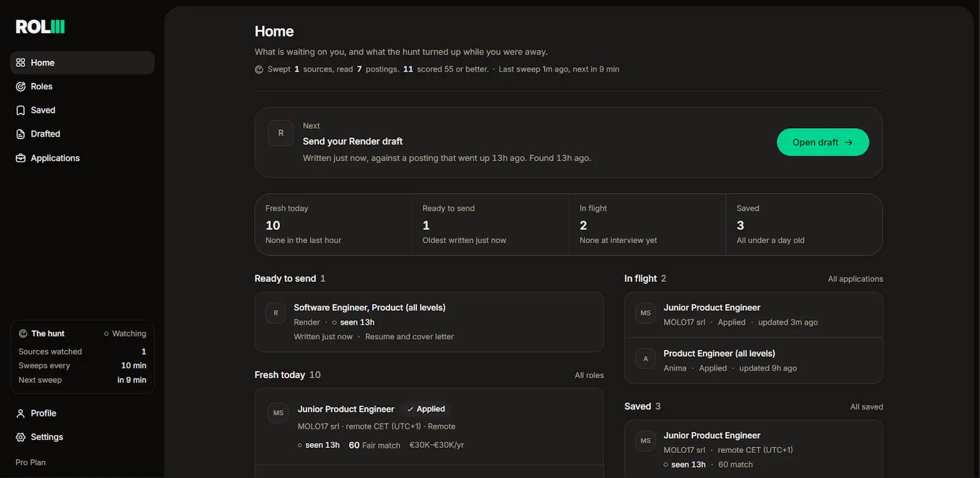Click "Junior Product Engineer" title in Fresh today

point(346,409)
